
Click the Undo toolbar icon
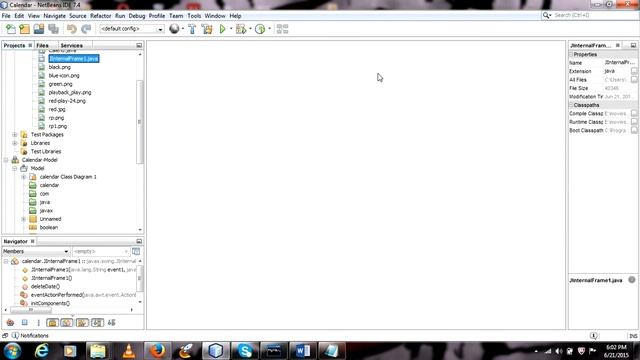point(72,29)
